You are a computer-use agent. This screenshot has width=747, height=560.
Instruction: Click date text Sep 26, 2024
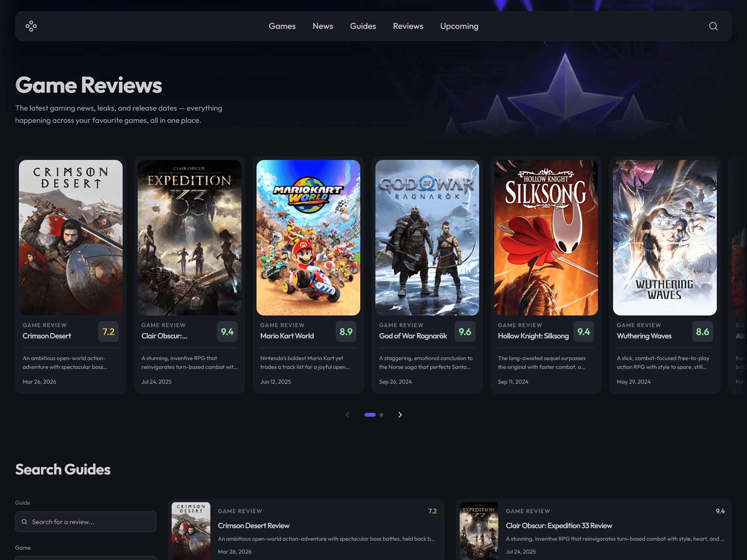(x=395, y=382)
